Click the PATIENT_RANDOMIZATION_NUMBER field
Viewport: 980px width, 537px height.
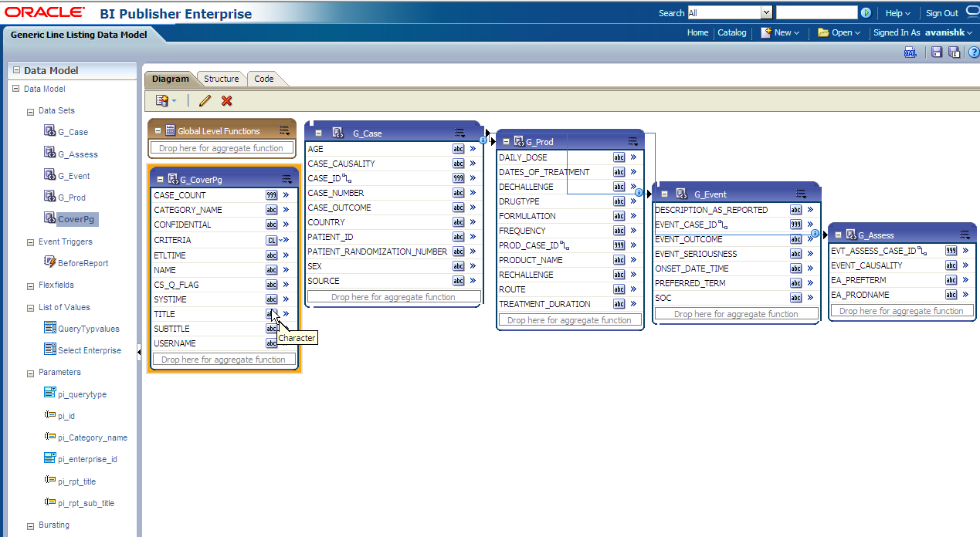377,252
